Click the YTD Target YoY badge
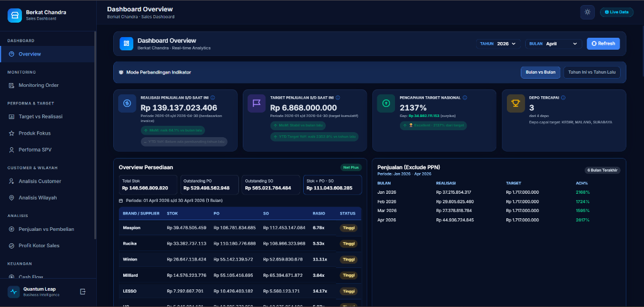 click(314, 137)
